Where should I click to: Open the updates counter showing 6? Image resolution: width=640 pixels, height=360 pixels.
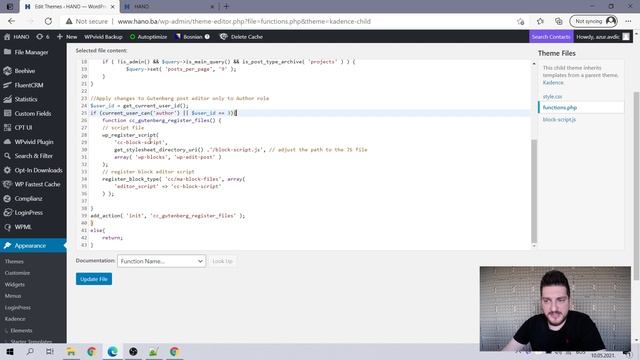42,37
